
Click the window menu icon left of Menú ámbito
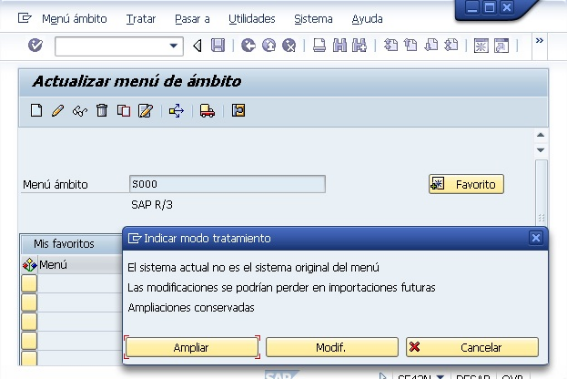pos(25,18)
